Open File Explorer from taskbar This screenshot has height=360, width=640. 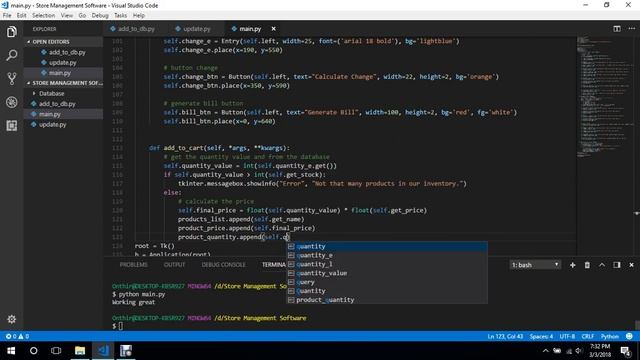(80, 351)
